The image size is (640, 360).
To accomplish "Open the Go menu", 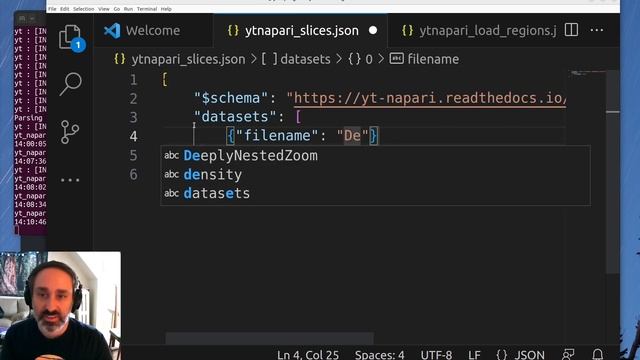I will point(117,9).
